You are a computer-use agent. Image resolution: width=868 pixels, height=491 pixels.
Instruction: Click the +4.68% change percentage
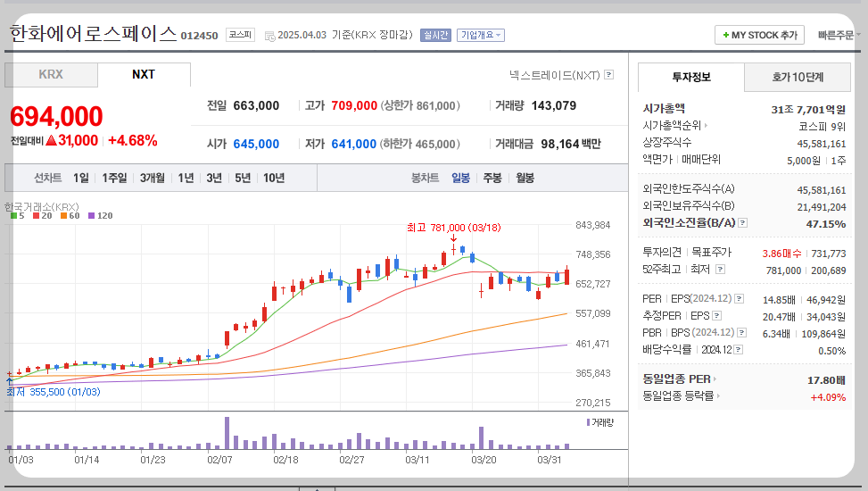click(x=133, y=141)
